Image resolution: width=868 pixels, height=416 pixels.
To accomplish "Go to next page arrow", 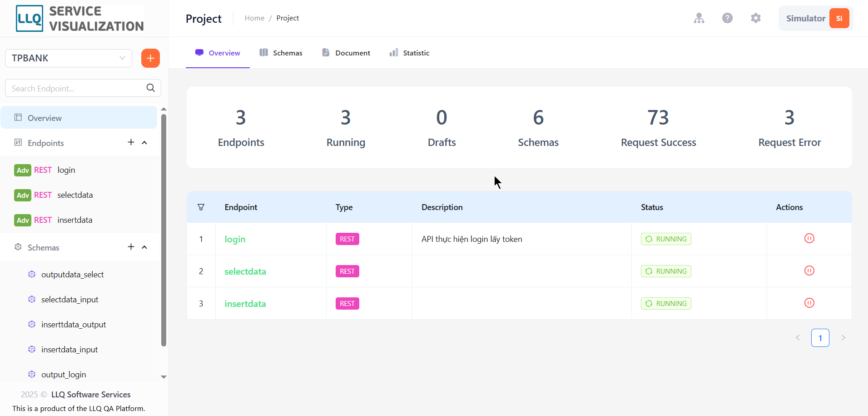I will click(x=843, y=338).
